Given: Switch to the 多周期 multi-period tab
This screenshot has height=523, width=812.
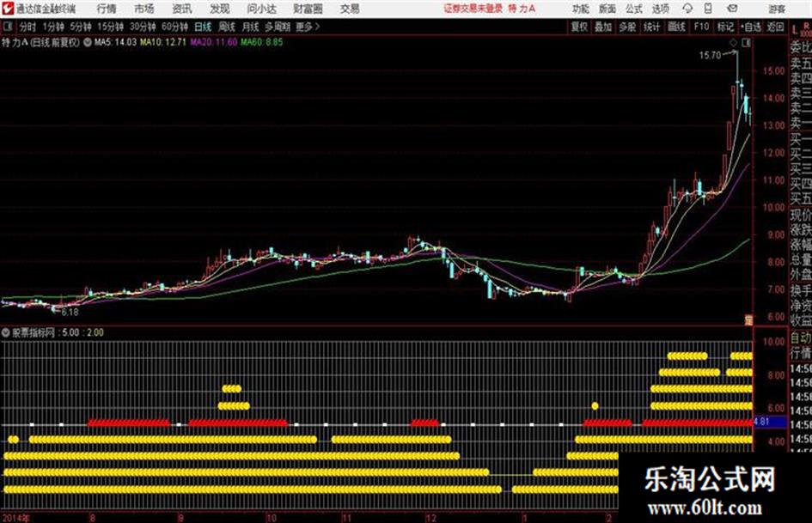Looking at the screenshot, I should coord(278,27).
